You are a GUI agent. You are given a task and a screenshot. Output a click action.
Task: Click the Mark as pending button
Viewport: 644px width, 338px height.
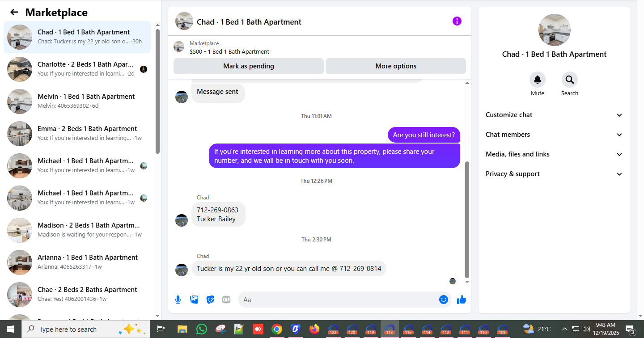coord(249,66)
